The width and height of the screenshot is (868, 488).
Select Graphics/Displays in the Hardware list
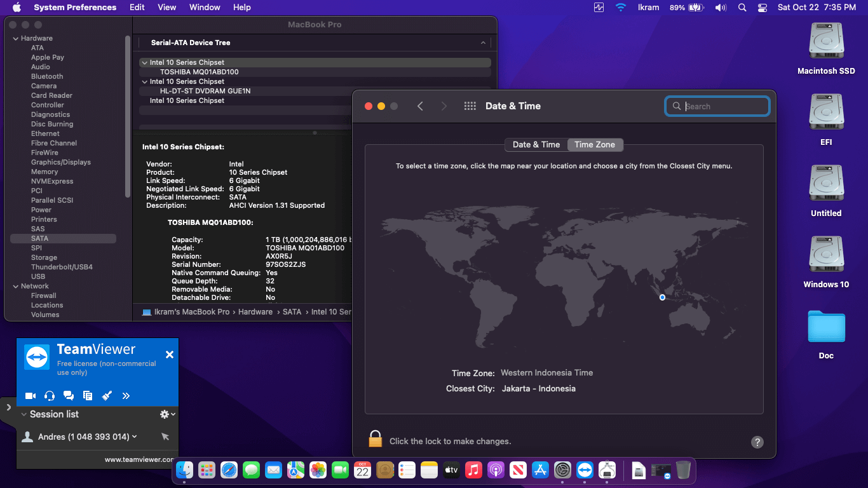pyautogui.click(x=61, y=163)
